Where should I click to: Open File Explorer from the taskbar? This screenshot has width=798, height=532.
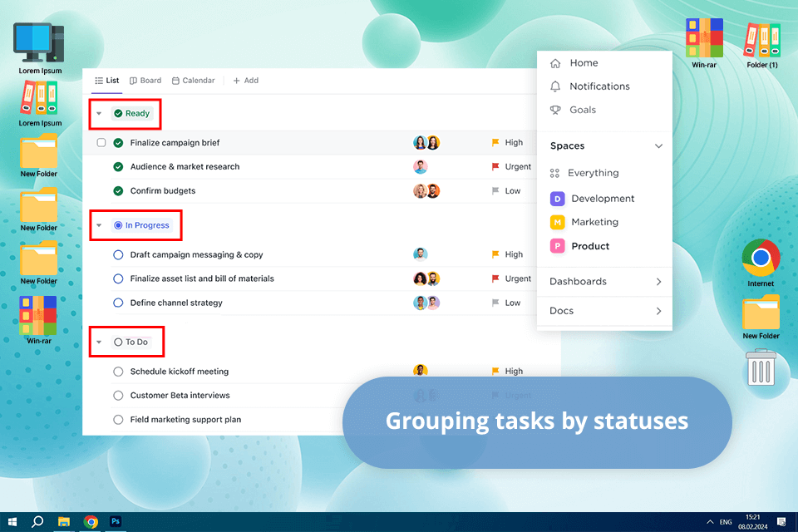[x=64, y=522]
